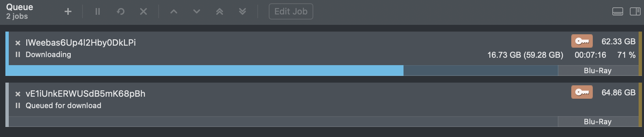644x137 pixels.
Task: Pause the queue from the toolbar
Action: click(x=98, y=11)
